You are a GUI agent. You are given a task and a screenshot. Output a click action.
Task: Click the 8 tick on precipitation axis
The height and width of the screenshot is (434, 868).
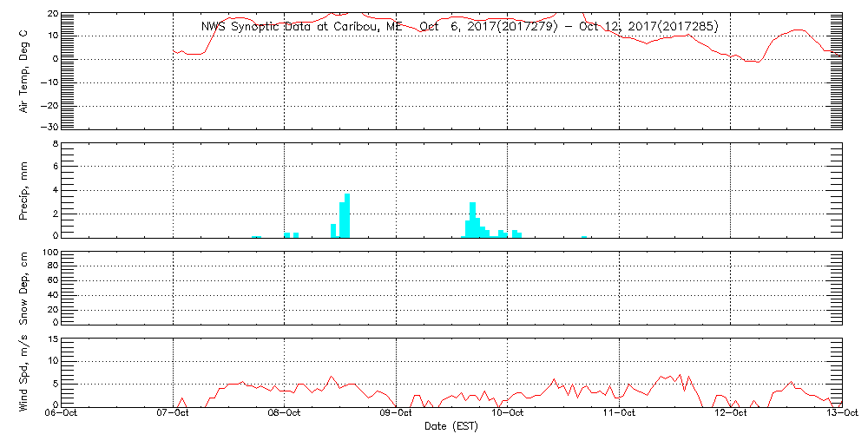[x=55, y=144]
